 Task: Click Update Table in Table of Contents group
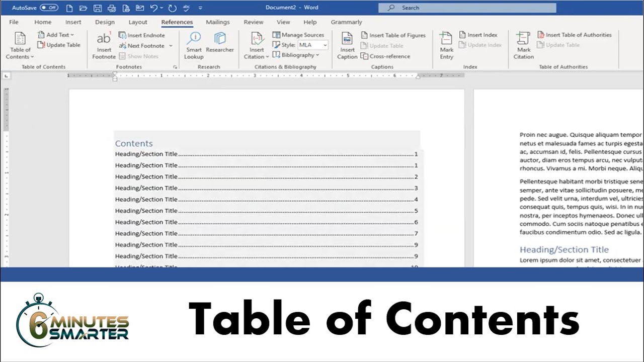(x=59, y=45)
